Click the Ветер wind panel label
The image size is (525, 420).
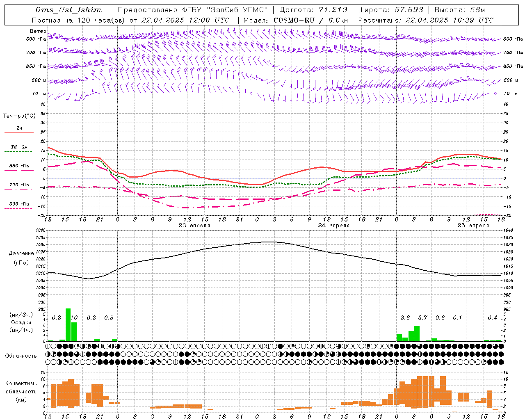pos(38,31)
